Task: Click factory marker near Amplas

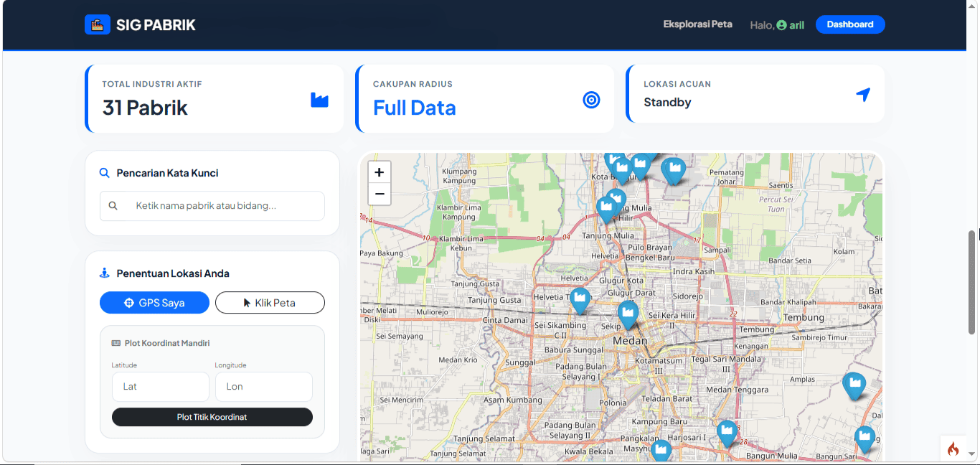Action: point(854,385)
